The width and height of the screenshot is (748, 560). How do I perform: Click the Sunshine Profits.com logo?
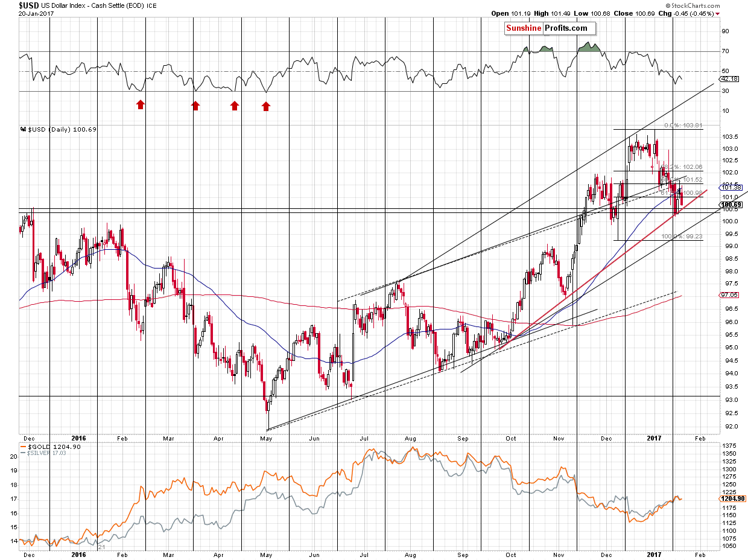pos(550,28)
